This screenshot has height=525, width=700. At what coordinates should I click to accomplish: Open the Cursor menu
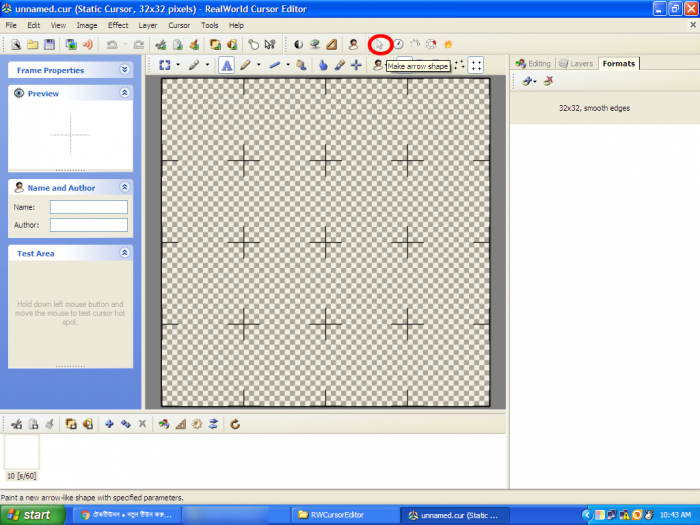pos(179,25)
